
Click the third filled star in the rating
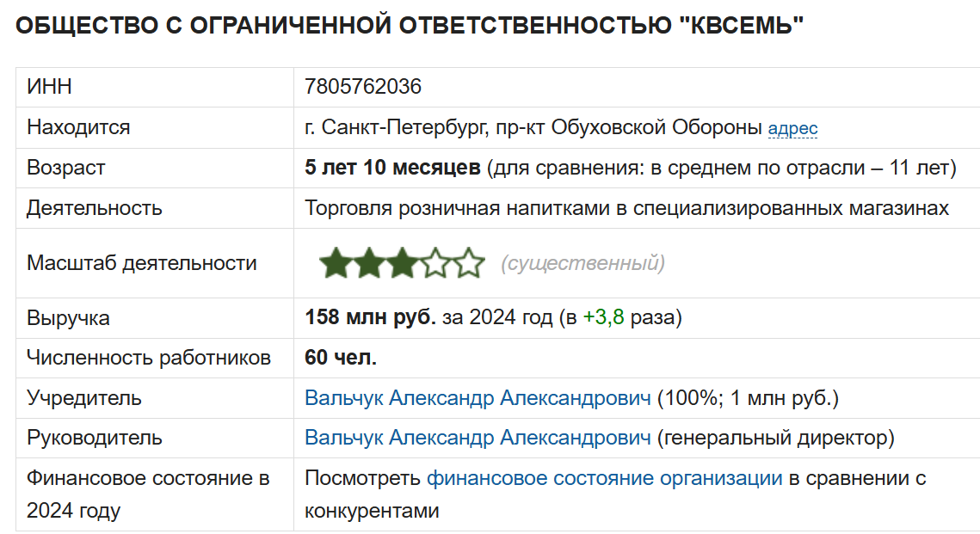[402, 263]
